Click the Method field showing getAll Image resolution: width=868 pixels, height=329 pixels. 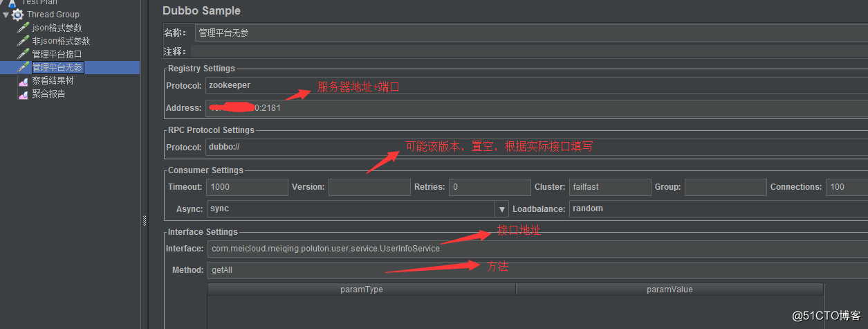point(537,270)
